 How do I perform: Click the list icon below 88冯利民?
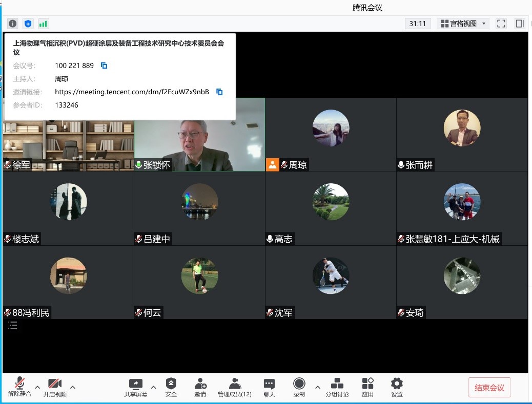(x=12, y=326)
